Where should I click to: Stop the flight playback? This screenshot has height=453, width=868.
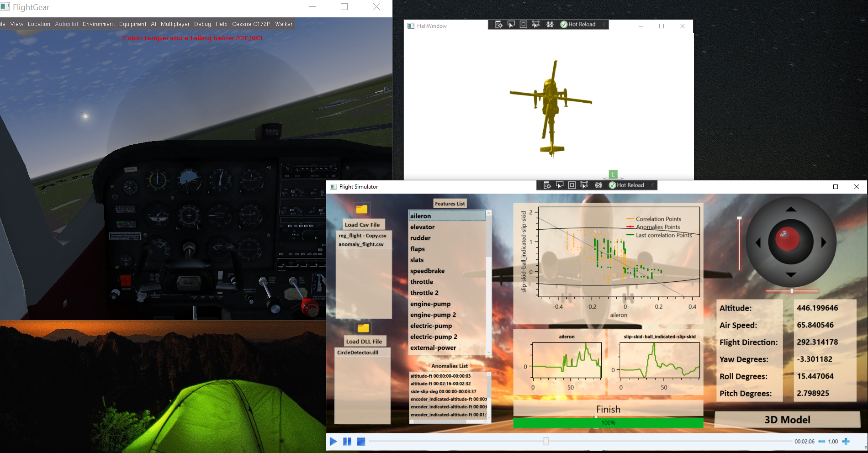(361, 442)
